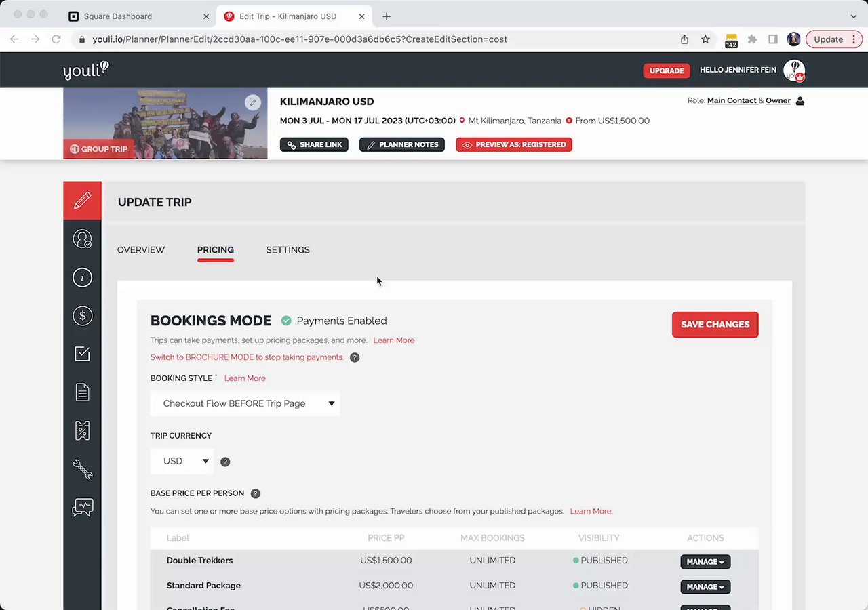Image resolution: width=868 pixels, height=610 pixels.
Task: Click Switch to Brochure Mode link
Action: tap(247, 357)
